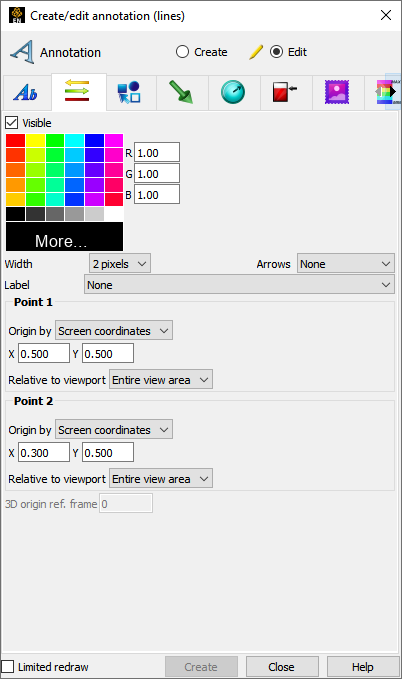The width and height of the screenshot is (402, 679).
Task: Open the Logo image annotation tab
Action: point(337,92)
